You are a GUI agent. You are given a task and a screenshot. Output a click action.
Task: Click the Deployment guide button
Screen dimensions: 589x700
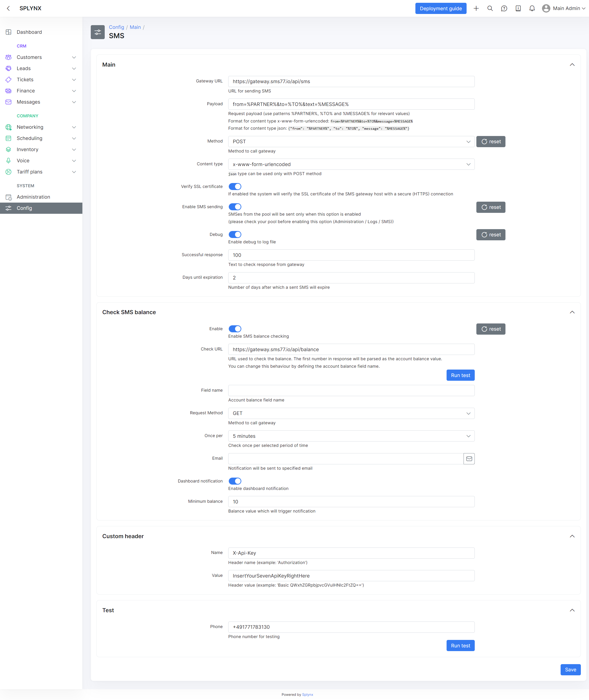441,8
